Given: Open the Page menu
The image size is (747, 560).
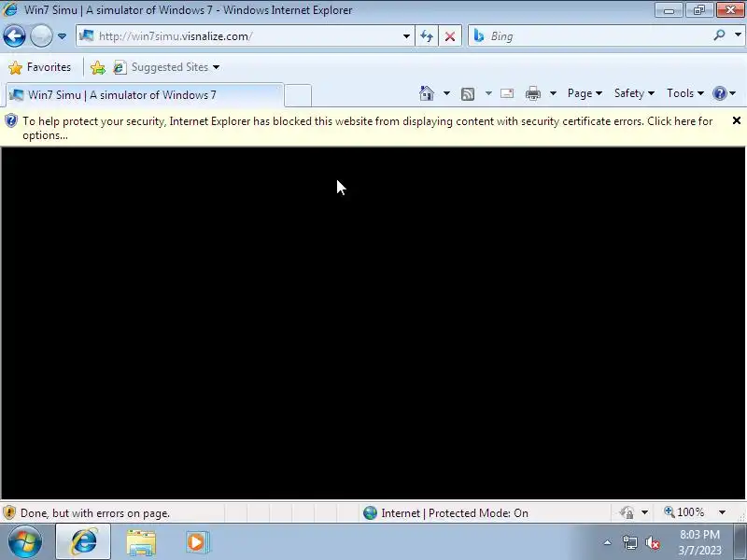Looking at the screenshot, I should pyautogui.click(x=585, y=93).
